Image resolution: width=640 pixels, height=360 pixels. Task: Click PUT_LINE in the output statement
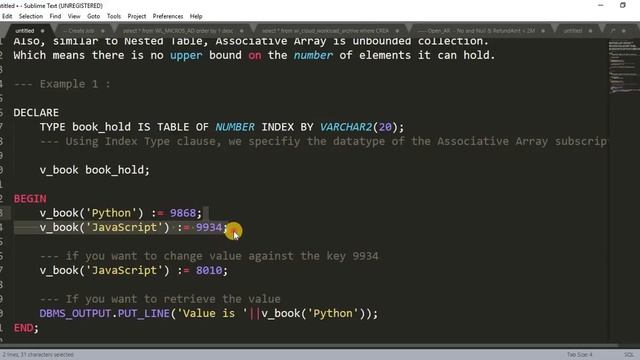(x=144, y=313)
